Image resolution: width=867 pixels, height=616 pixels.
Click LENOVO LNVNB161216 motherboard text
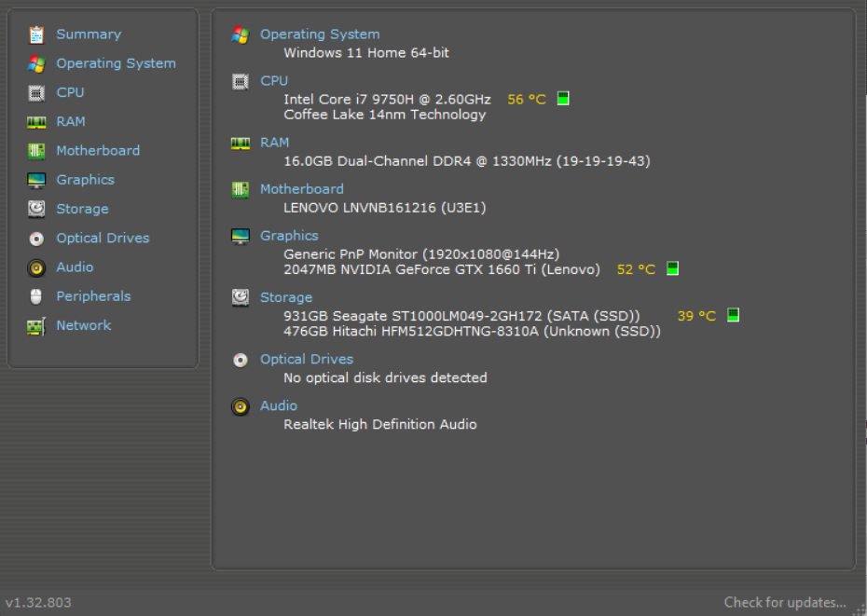[x=385, y=208]
